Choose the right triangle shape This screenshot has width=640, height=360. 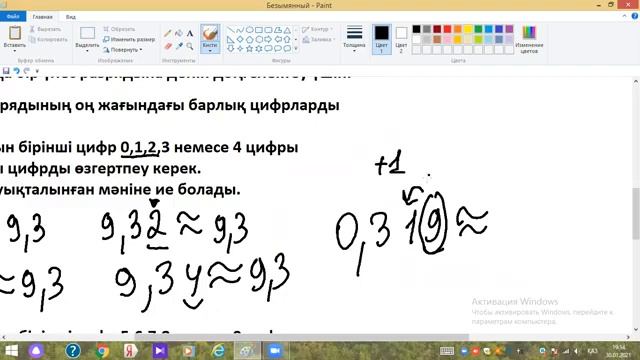[231, 40]
